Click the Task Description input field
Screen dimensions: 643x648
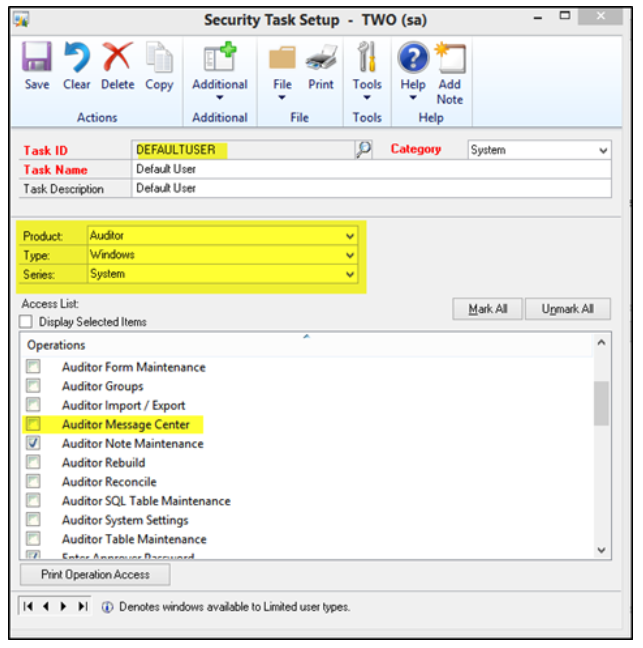372,188
